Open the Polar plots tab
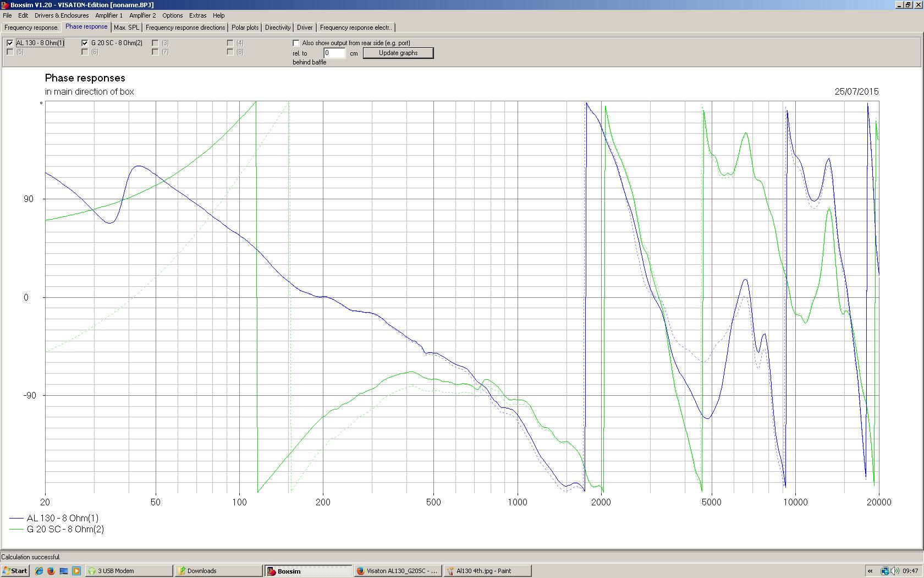This screenshot has width=924, height=578. click(245, 28)
